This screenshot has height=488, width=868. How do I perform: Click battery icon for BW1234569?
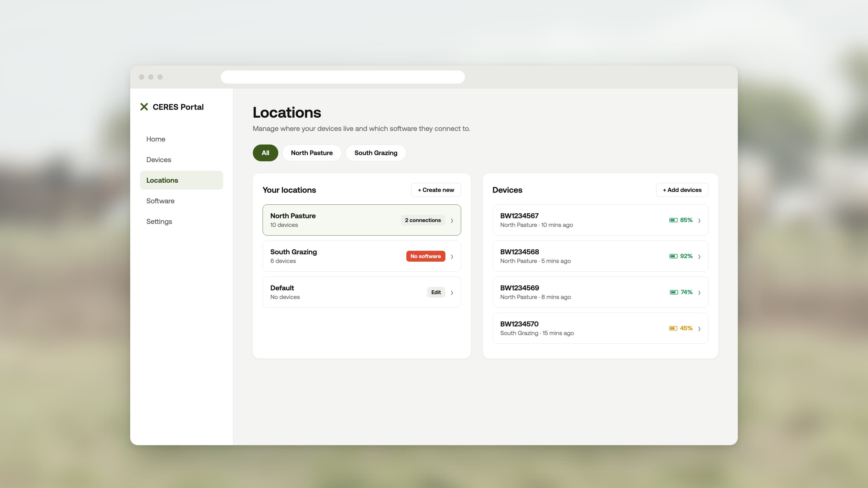click(674, 292)
